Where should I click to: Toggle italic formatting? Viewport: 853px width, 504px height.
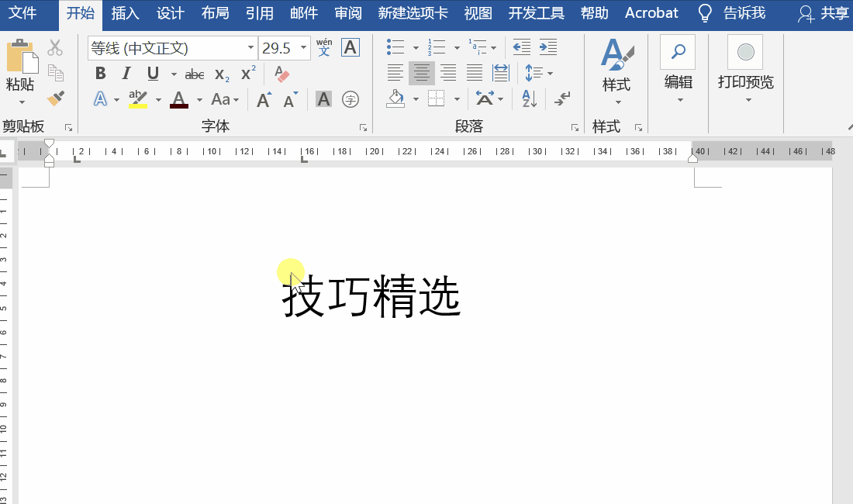(x=126, y=73)
